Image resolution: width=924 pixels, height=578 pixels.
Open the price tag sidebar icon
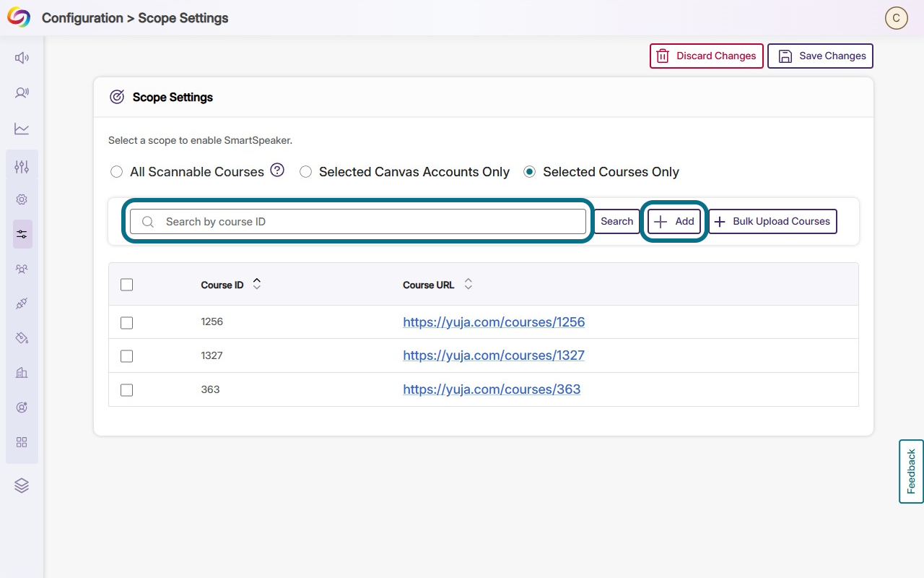pyautogui.click(x=22, y=338)
